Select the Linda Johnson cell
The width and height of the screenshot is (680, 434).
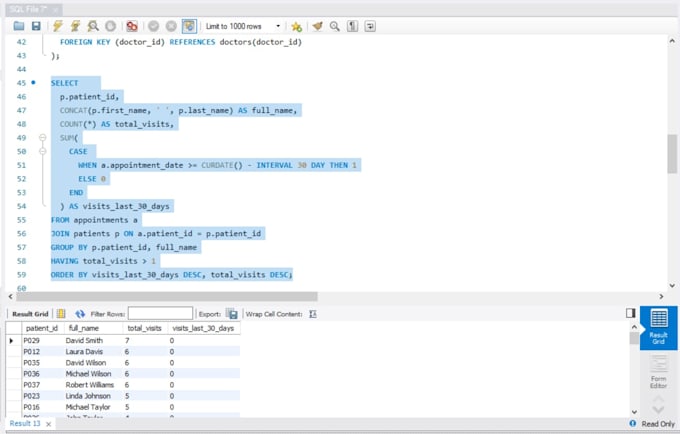click(93, 396)
